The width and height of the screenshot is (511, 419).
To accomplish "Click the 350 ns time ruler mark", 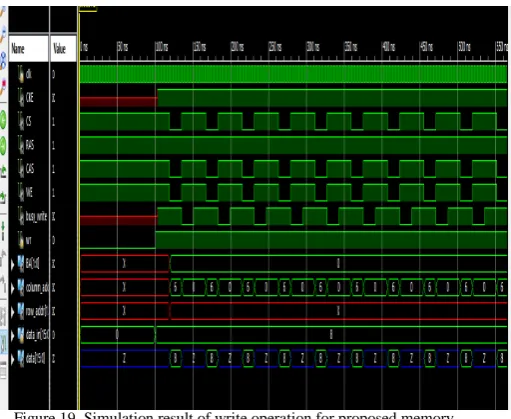I will coord(351,47).
